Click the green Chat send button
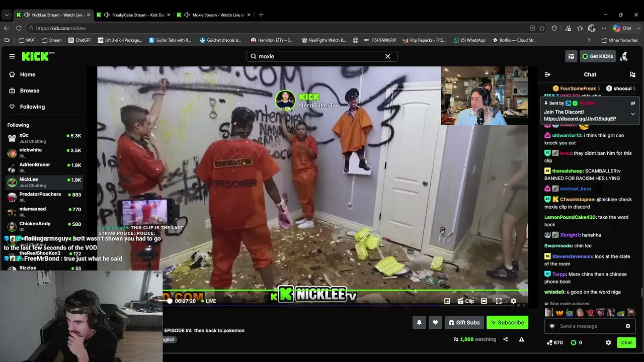The image size is (644, 362). pyautogui.click(x=626, y=342)
